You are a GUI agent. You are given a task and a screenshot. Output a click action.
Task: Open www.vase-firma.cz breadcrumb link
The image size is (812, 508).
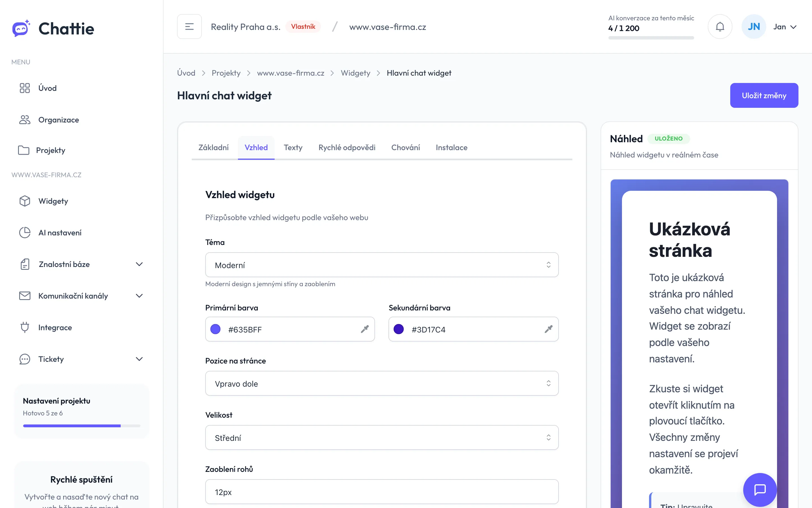[291, 73]
